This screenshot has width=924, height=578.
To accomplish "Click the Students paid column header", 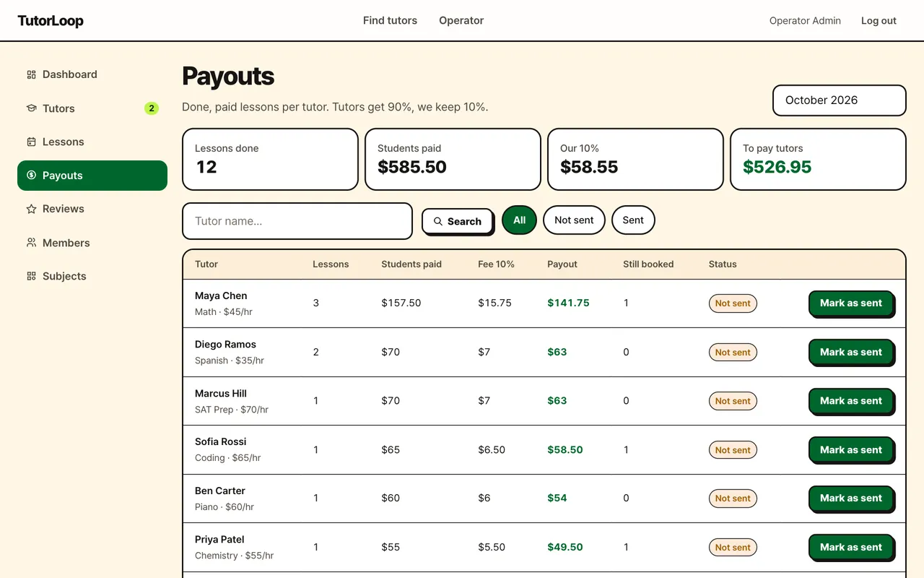I will tap(411, 264).
